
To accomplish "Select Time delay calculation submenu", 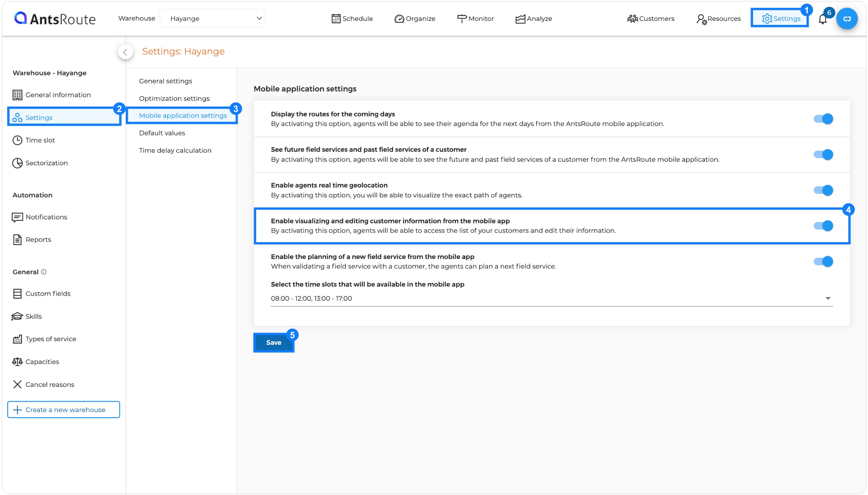I will pyautogui.click(x=175, y=150).
